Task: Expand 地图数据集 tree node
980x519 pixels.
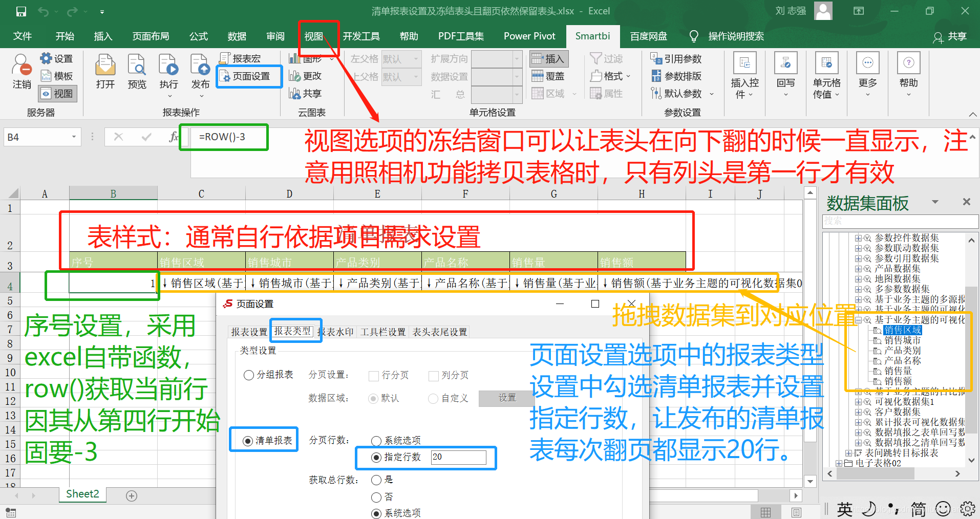Action: 858,278
